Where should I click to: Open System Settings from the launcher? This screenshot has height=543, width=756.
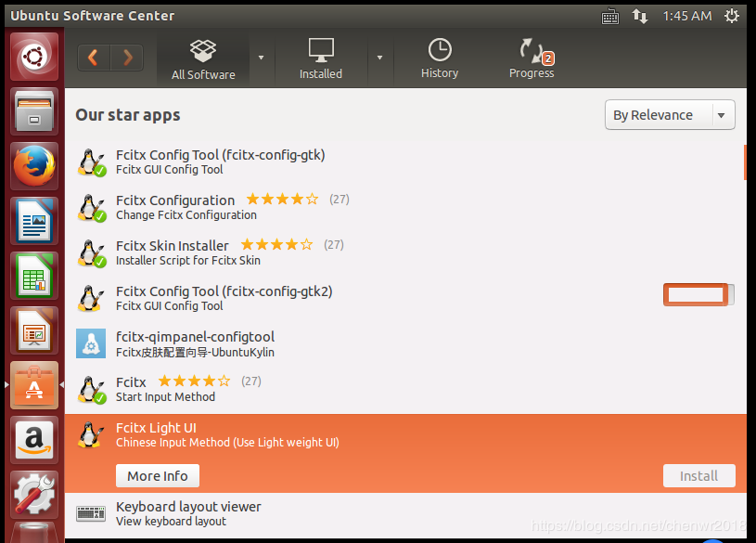pos(34,495)
